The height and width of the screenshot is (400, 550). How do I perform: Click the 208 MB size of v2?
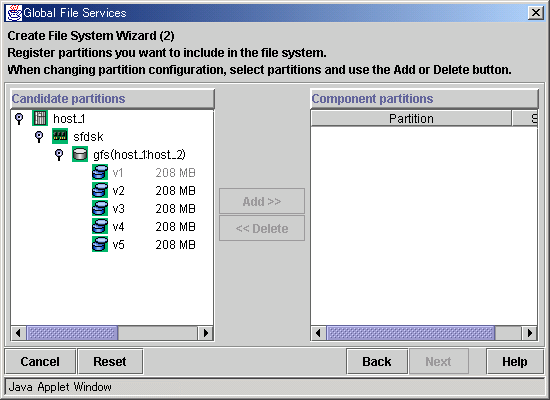tap(175, 191)
